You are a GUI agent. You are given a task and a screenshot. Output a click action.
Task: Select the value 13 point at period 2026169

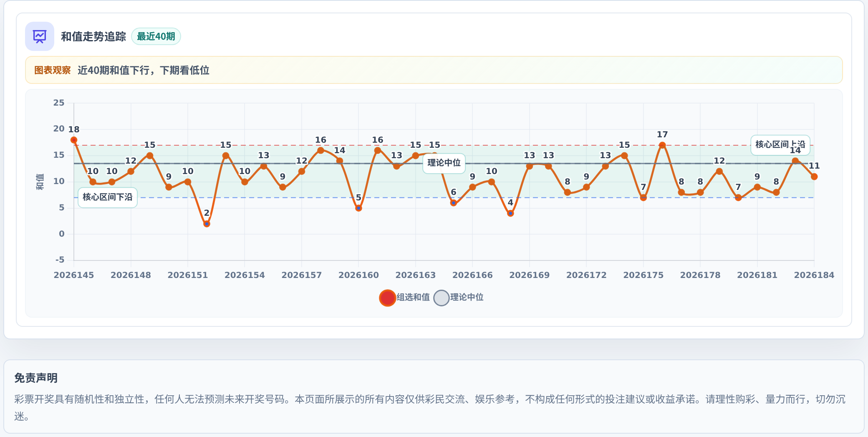point(530,166)
